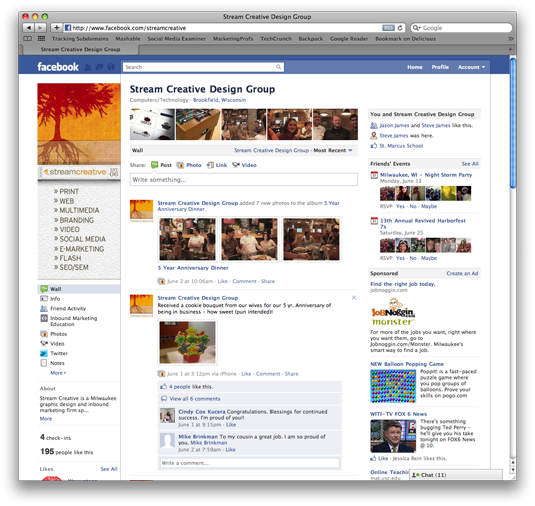This screenshot has height=506, width=535.
Task: Reload the page with the refresh icon
Action: (x=400, y=28)
